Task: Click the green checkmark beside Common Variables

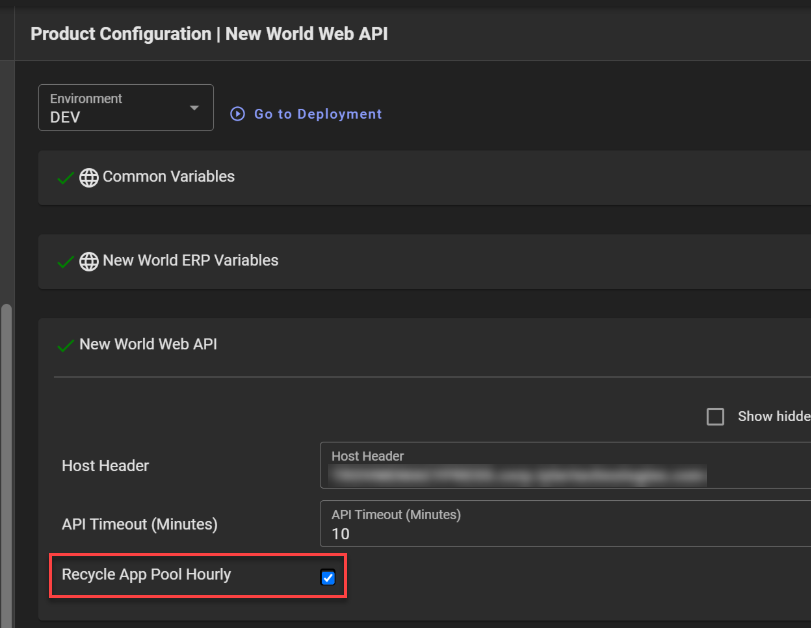Action: (x=66, y=178)
